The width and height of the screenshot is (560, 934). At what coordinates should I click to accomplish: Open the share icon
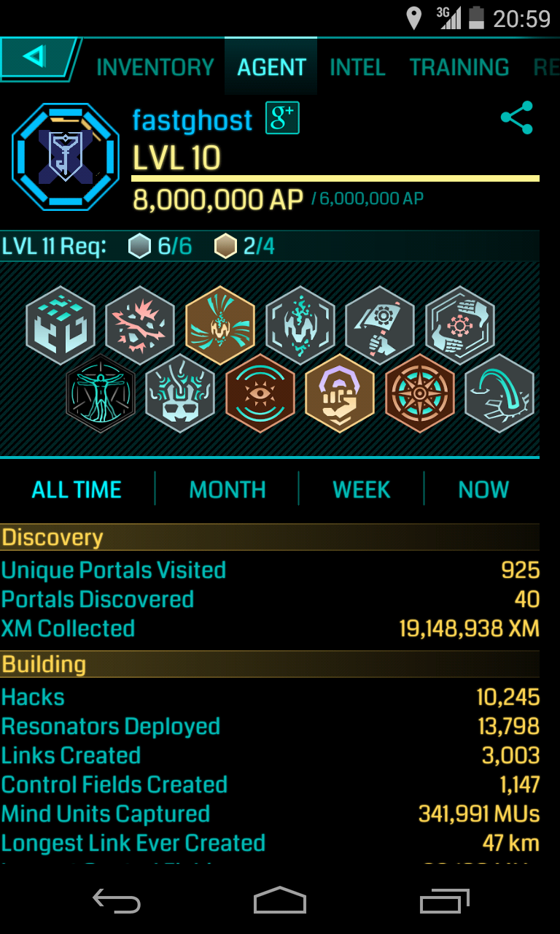(x=517, y=117)
